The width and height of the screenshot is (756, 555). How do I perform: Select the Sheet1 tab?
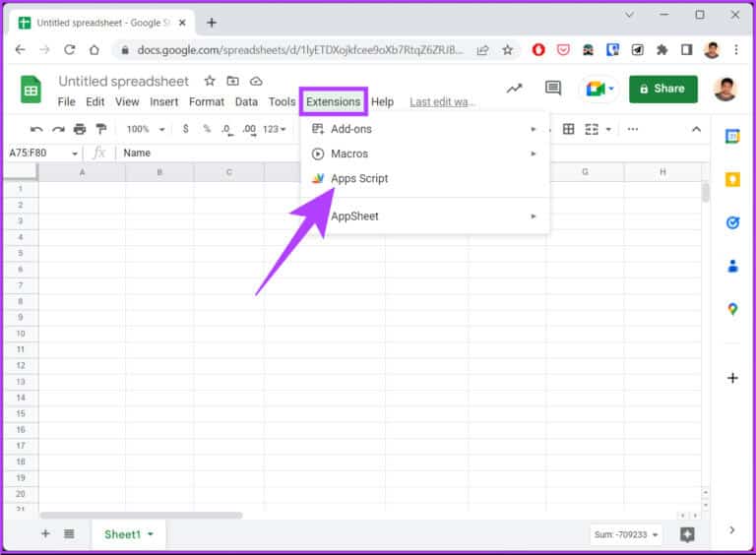coord(123,534)
